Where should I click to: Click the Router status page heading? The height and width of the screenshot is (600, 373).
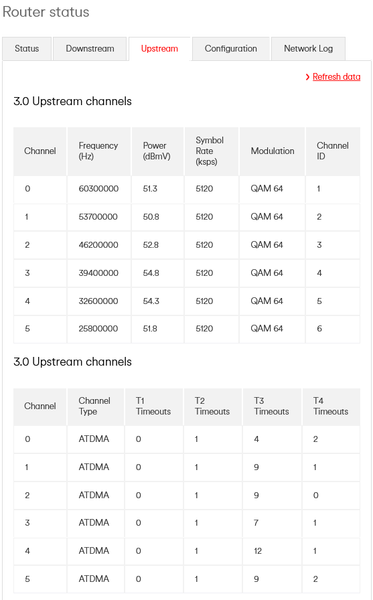(x=46, y=12)
